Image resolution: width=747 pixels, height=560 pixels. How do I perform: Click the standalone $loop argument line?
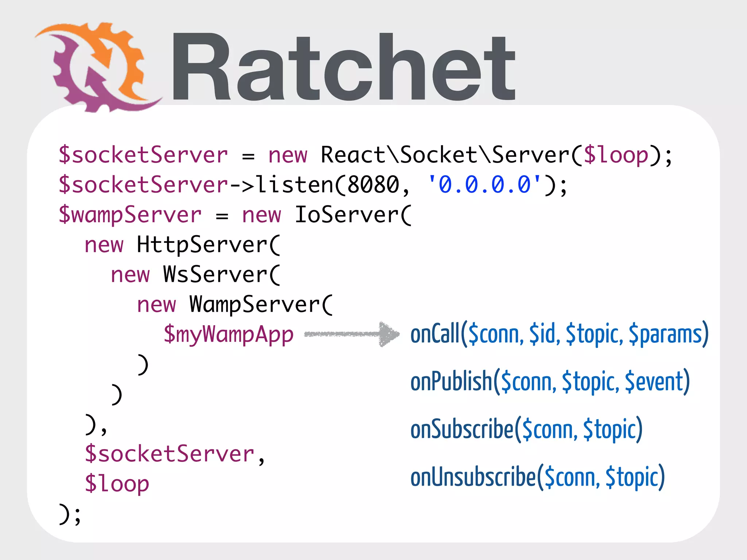pos(117,483)
